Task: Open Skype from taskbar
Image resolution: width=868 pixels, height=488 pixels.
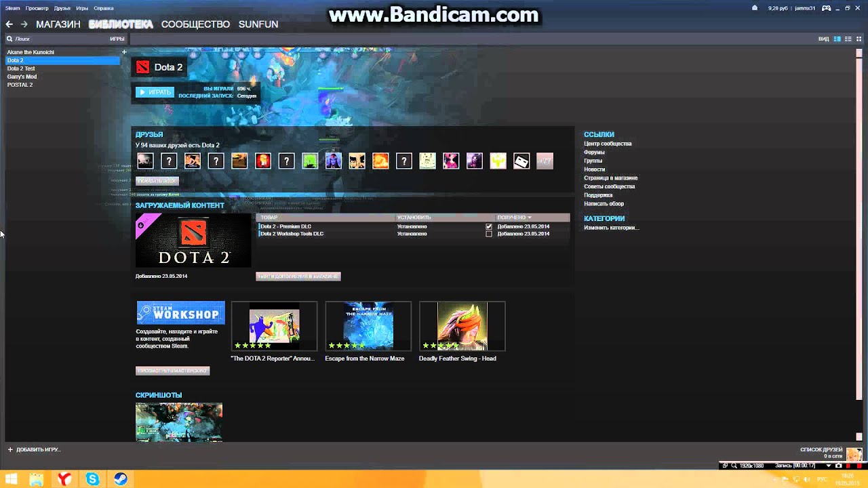Action: tap(92, 479)
